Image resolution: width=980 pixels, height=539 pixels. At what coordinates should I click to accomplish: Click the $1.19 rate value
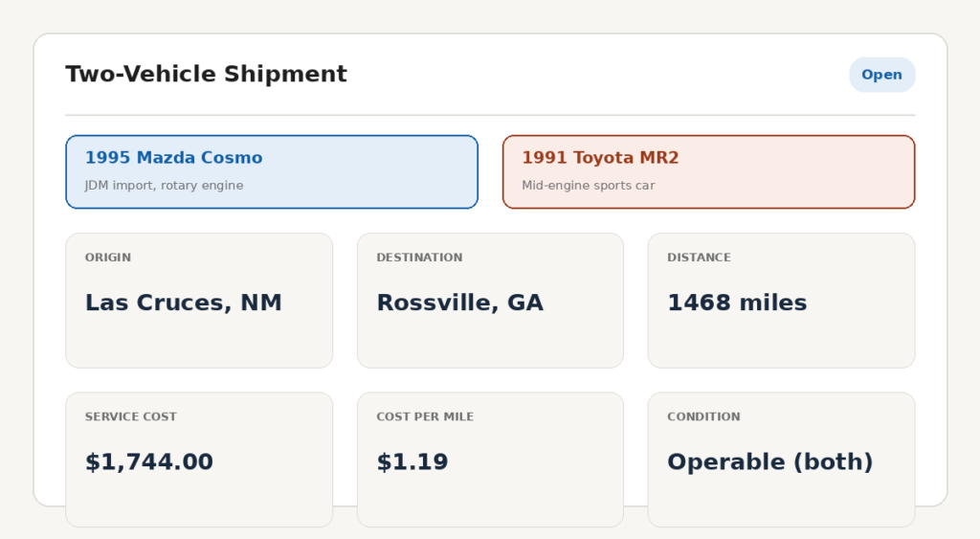click(x=412, y=462)
